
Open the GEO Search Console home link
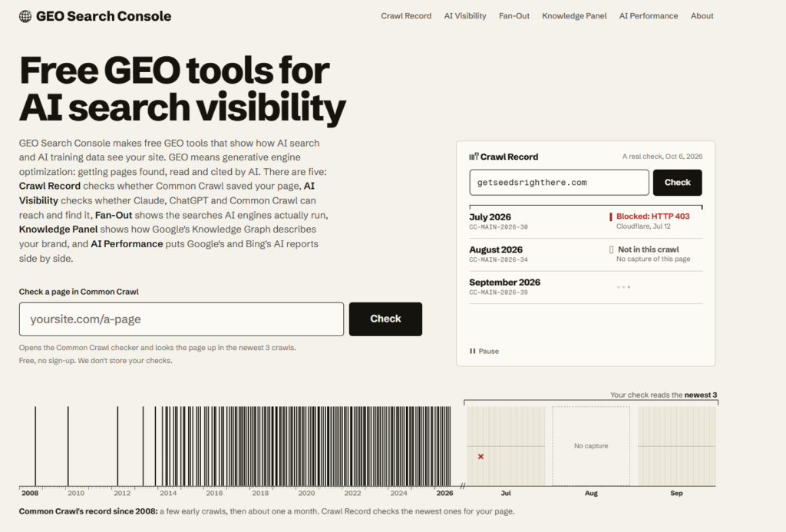pos(95,16)
